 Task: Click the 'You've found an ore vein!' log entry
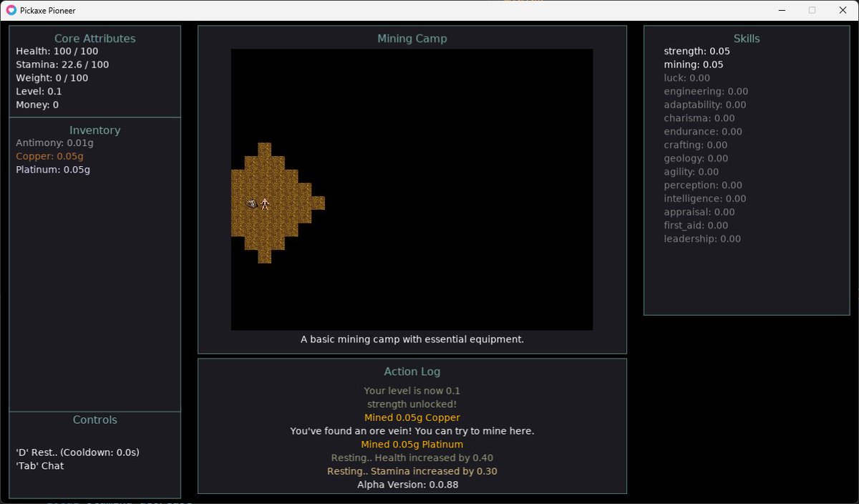pos(412,431)
